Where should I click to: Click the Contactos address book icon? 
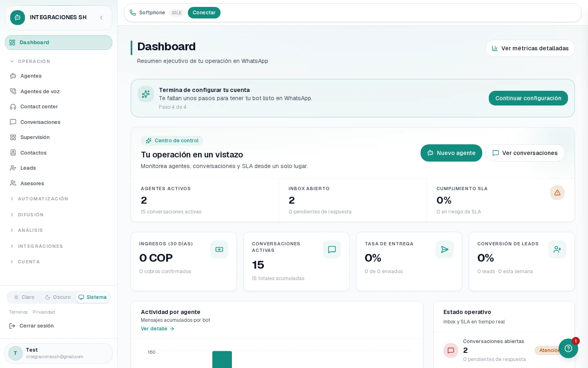click(x=13, y=153)
